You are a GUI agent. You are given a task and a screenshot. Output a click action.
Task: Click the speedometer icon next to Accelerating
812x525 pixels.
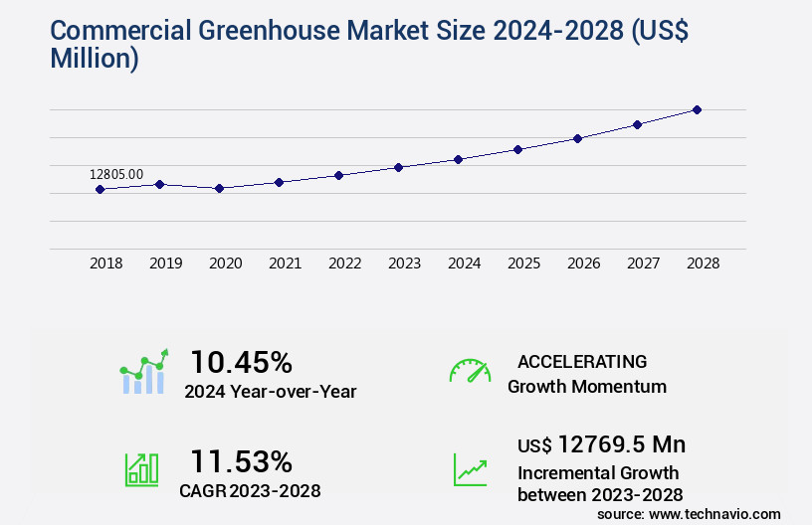tap(470, 372)
